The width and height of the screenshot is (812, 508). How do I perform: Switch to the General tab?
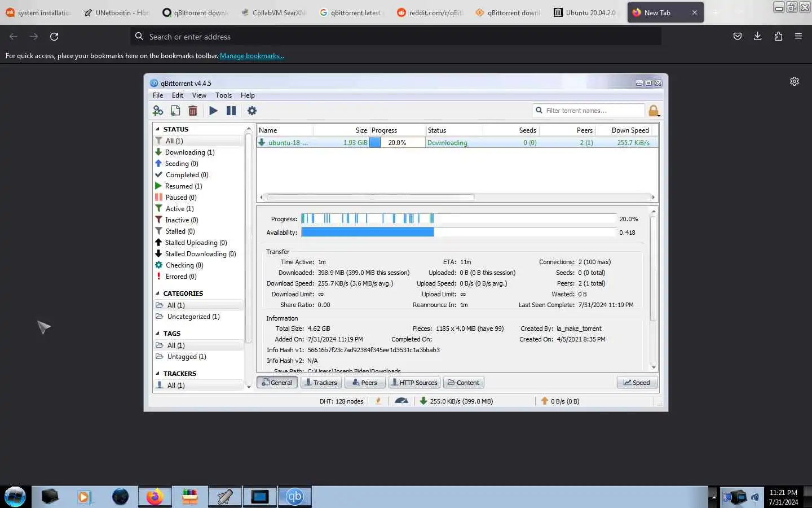pos(277,383)
